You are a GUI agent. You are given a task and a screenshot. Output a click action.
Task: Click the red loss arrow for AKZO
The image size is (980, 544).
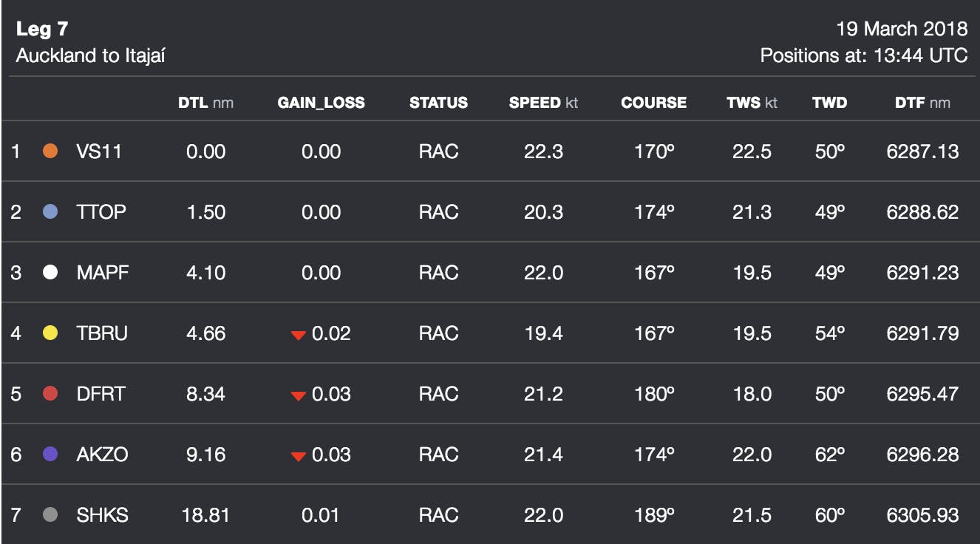[x=299, y=456]
